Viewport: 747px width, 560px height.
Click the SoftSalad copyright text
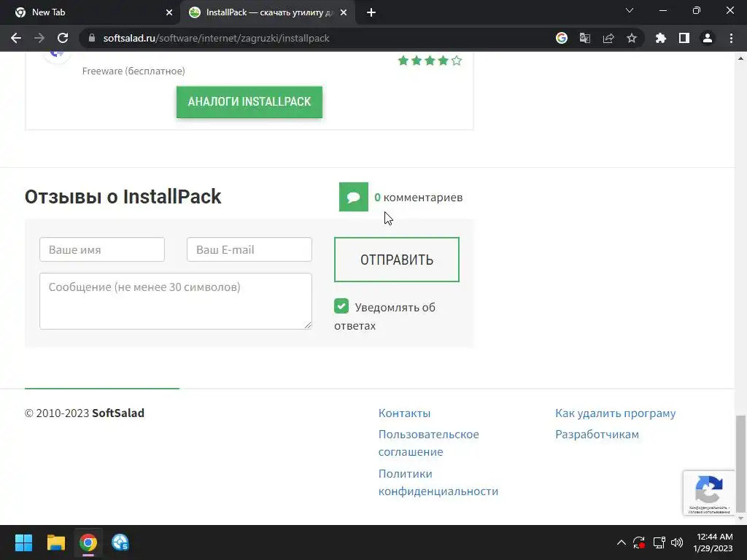[85, 413]
